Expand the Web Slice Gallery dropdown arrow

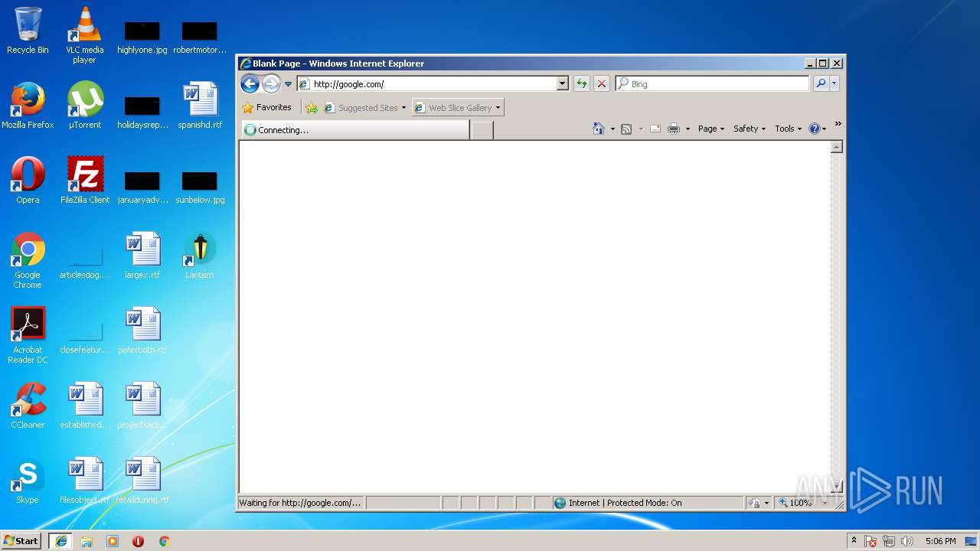[498, 108]
